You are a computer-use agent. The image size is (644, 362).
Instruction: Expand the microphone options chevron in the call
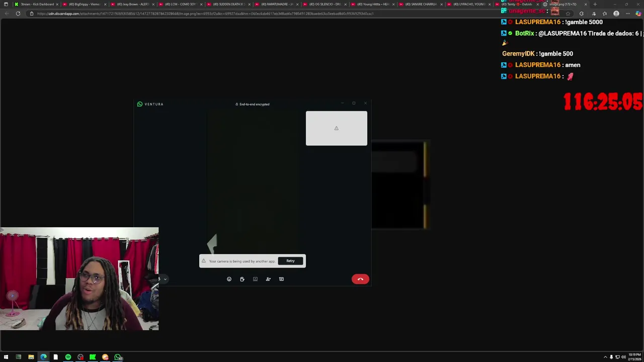point(165,279)
